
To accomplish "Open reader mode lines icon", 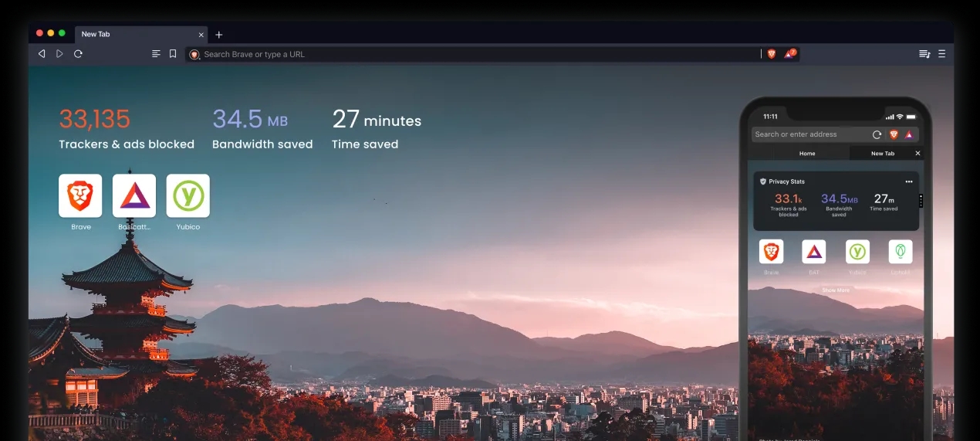I will coord(156,54).
